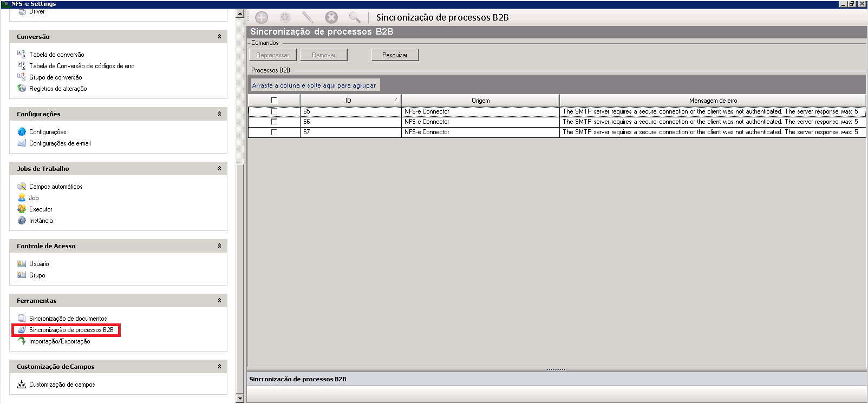The height and width of the screenshot is (404, 868).
Task: Collapse the Configurações section
Action: tap(219, 114)
